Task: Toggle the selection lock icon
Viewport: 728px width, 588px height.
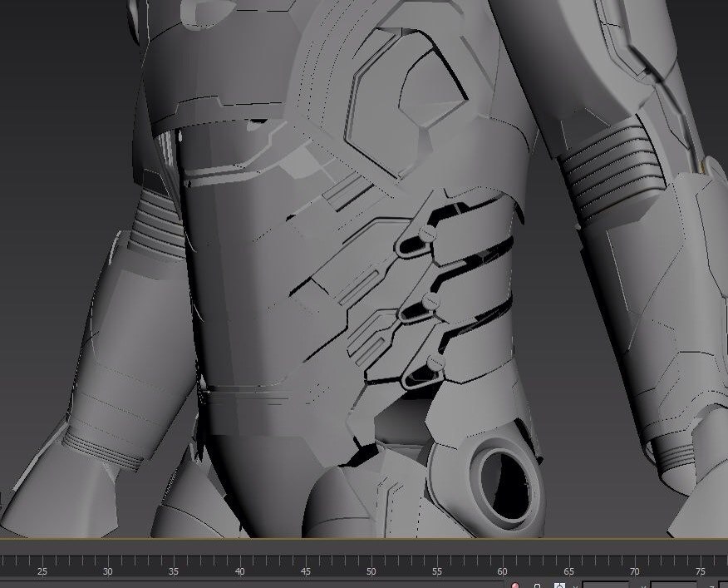Action: pyautogui.click(x=537, y=586)
